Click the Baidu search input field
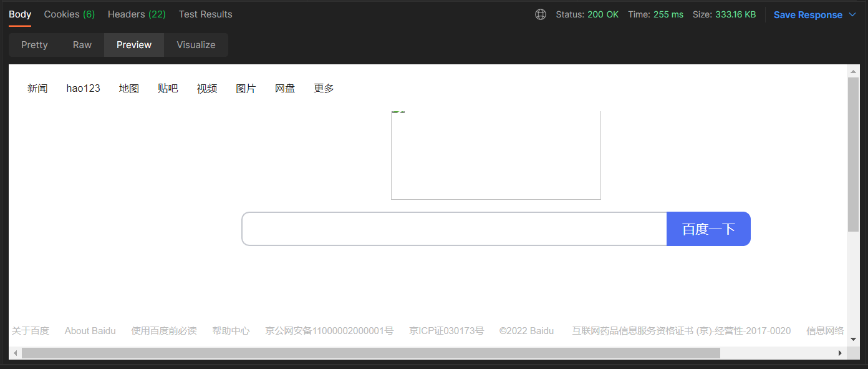This screenshot has height=369, width=868. (454, 229)
